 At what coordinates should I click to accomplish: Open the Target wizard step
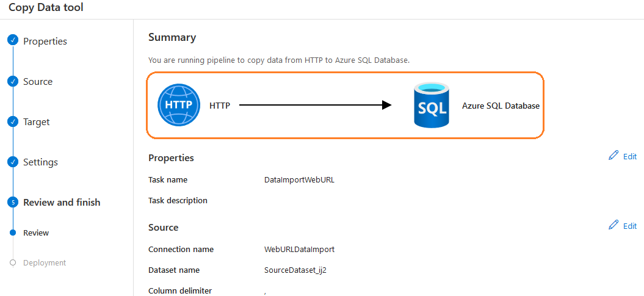tap(37, 122)
